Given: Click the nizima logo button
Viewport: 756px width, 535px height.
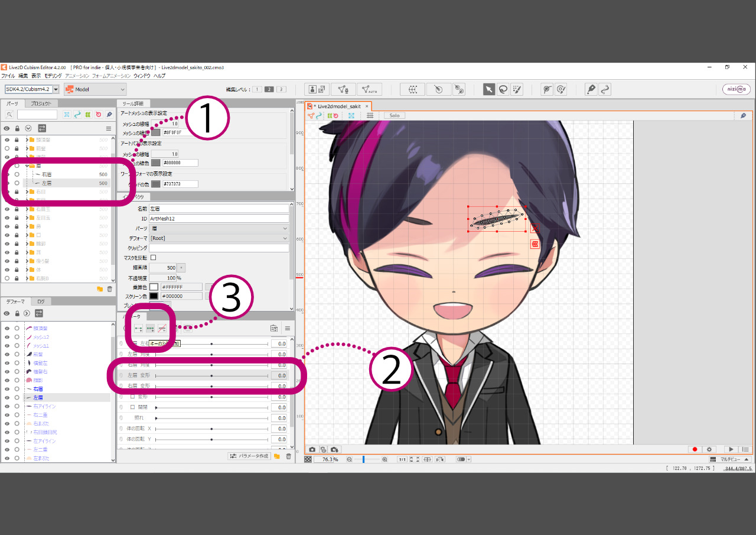Looking at the screenshot, I should (x=737, y=89).
